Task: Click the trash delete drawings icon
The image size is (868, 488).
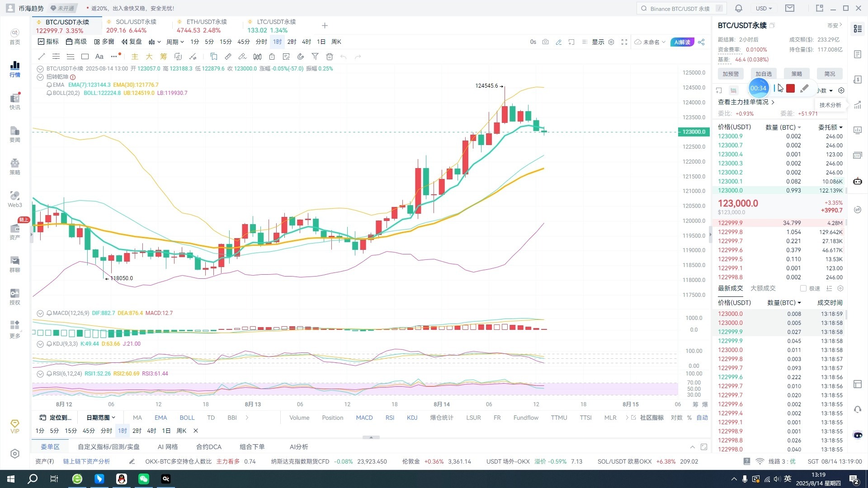Action: point(330,56)
